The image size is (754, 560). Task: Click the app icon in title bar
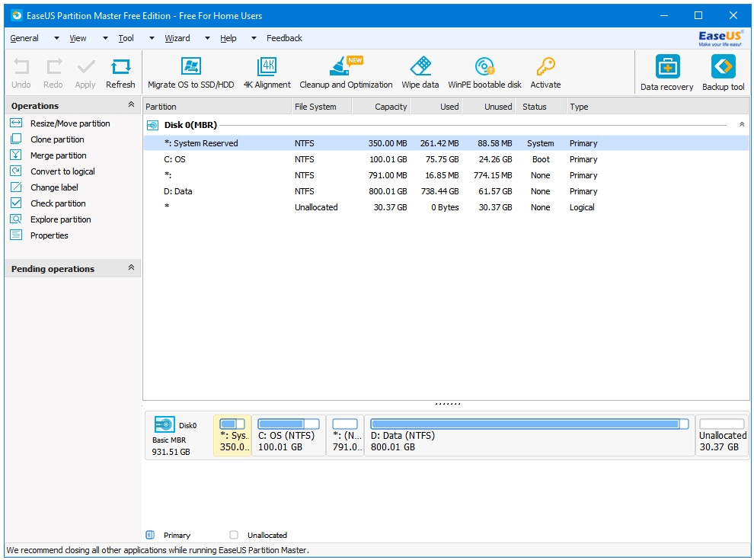[16, 15]
